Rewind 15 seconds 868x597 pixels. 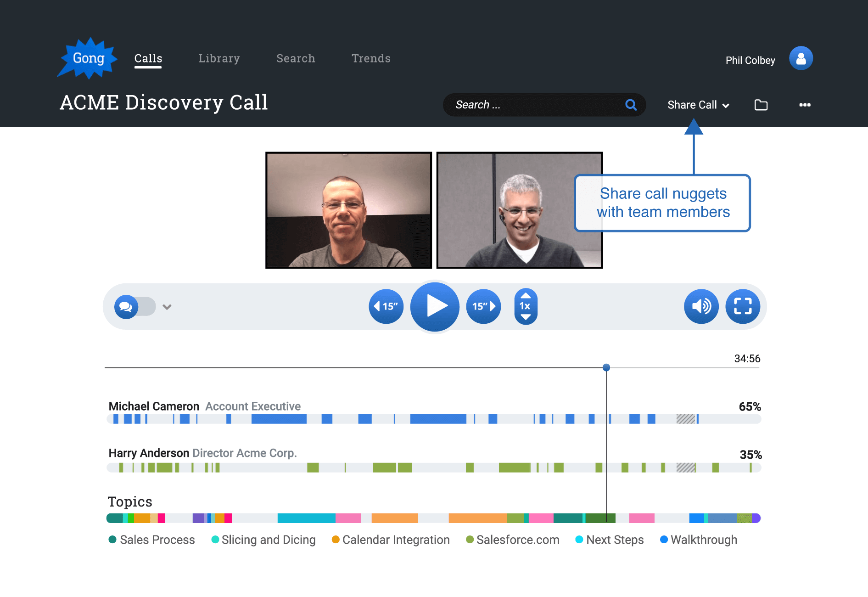(x=386, y=306)
